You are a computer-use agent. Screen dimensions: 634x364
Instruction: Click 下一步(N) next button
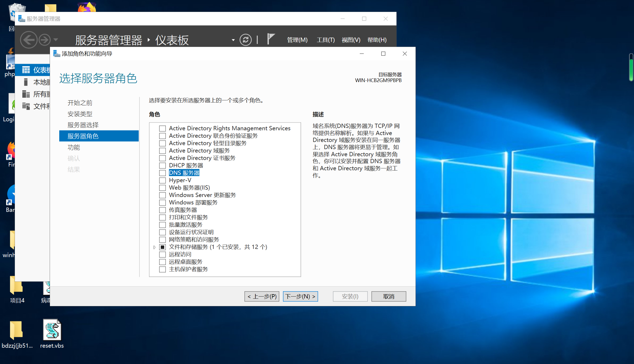300,296
